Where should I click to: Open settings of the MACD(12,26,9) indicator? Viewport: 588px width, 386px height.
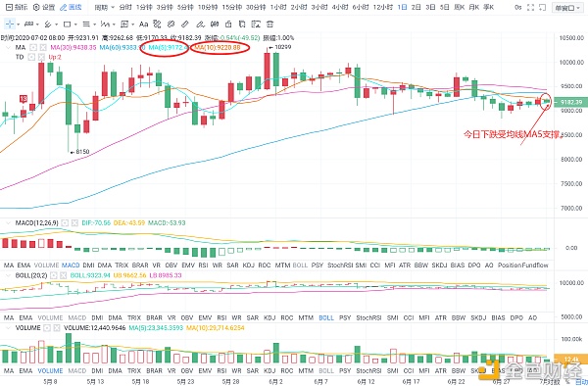point(65,223)
